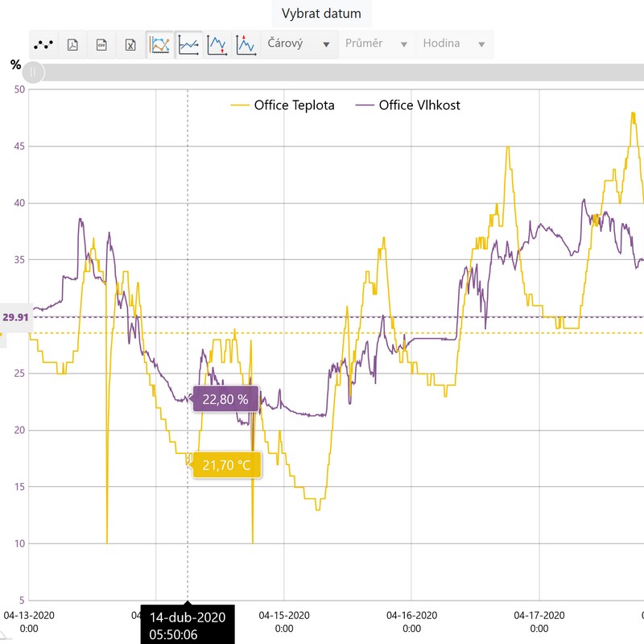Export data to Excel file
644x644 pixels.
[130, 44]
